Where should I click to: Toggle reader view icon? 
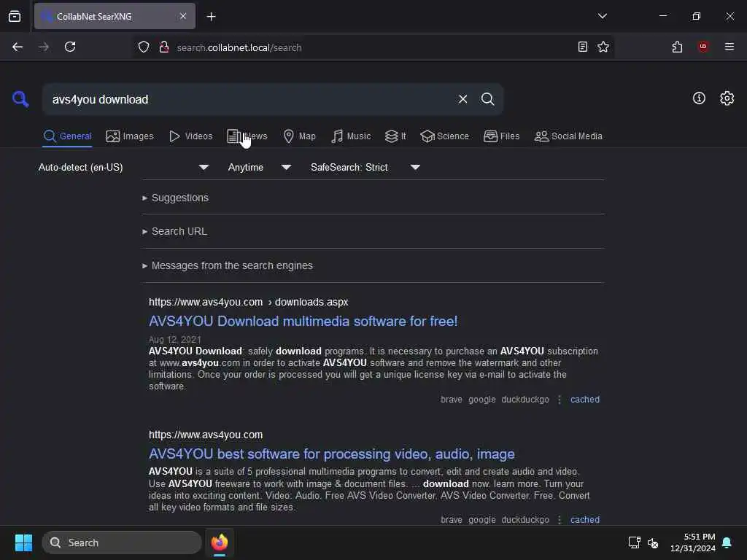pos(582,47)
